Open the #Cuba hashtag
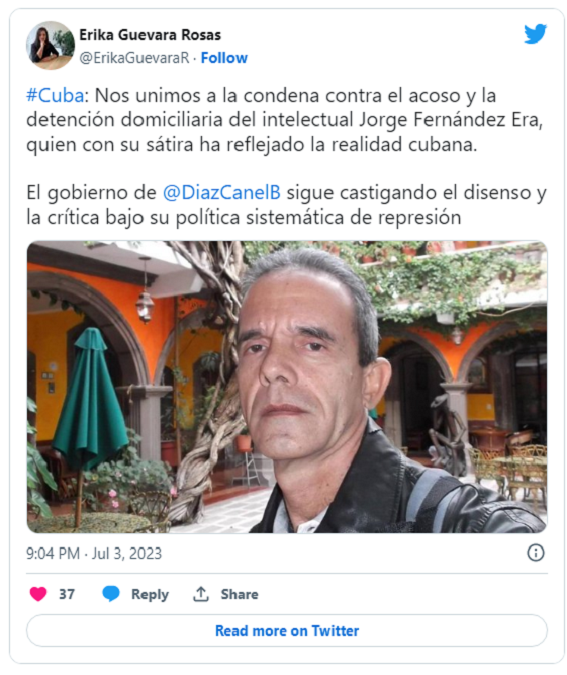The height and width of the screenshot is (675, 567). [x=55, y=95]
